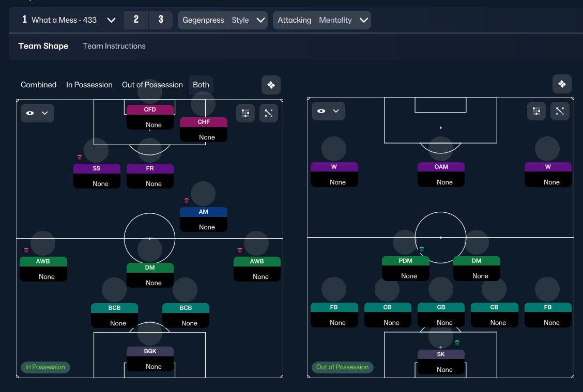Select the right BCB position card
The height and width of the screenshot is (392, 583).
click(186, 316)
